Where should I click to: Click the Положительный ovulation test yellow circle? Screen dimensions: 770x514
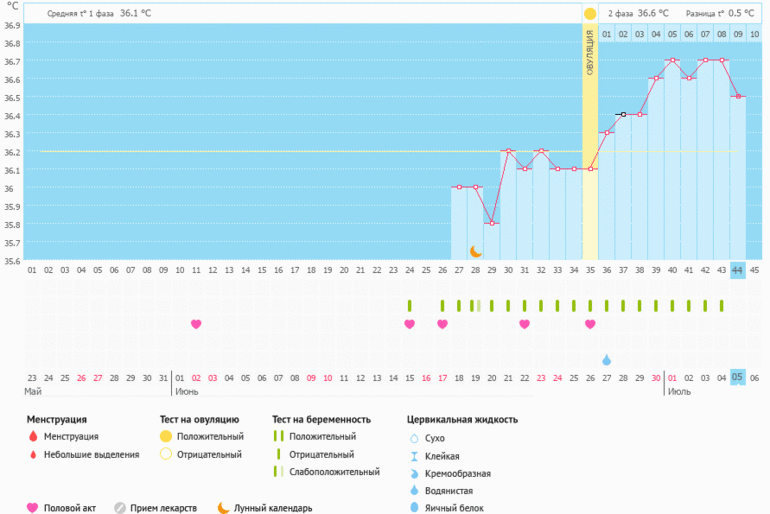point(166,437)
